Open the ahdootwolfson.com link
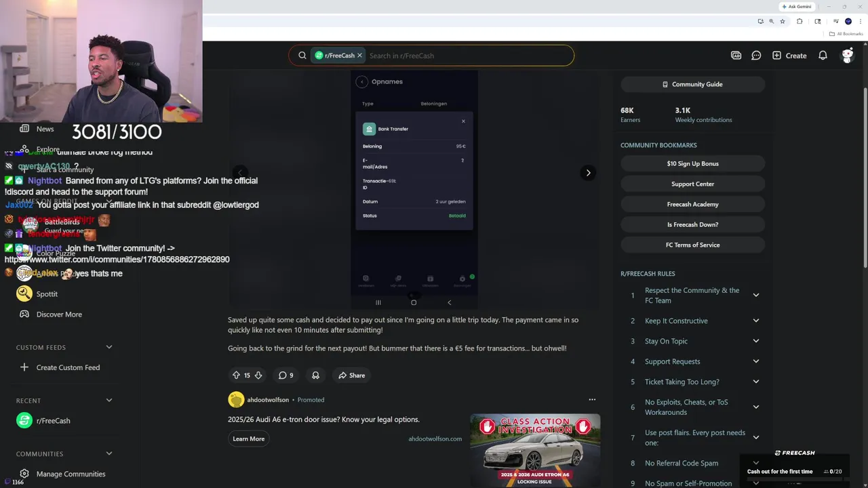 coord(435,439)
